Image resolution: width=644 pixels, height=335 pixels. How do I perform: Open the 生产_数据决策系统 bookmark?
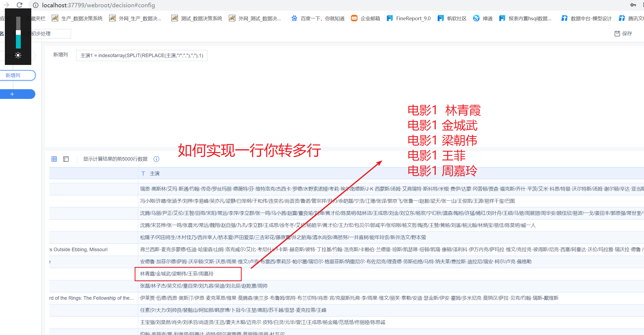pos(77,18)
